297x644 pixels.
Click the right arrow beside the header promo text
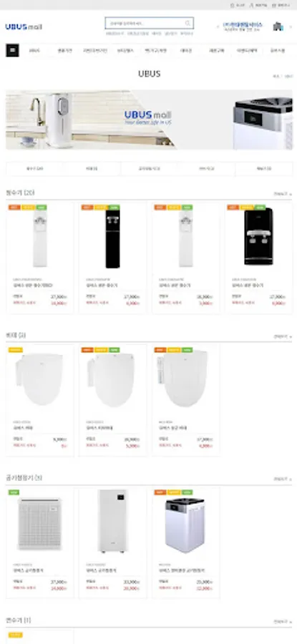pos(291,26)
